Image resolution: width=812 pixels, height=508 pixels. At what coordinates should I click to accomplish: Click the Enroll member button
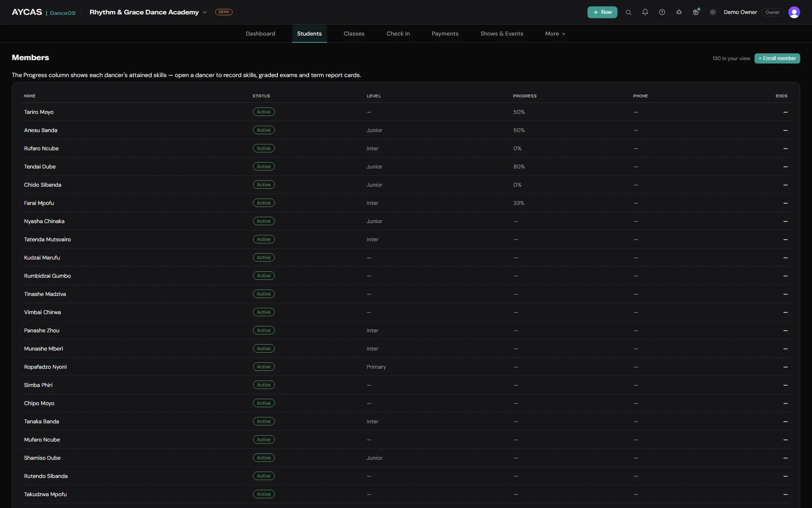777,58
